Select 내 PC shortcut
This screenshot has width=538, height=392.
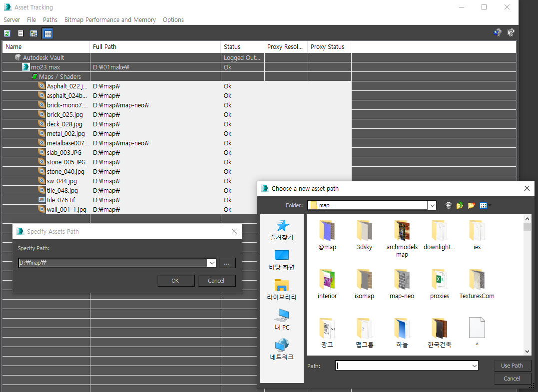click(x=282, y=319)
